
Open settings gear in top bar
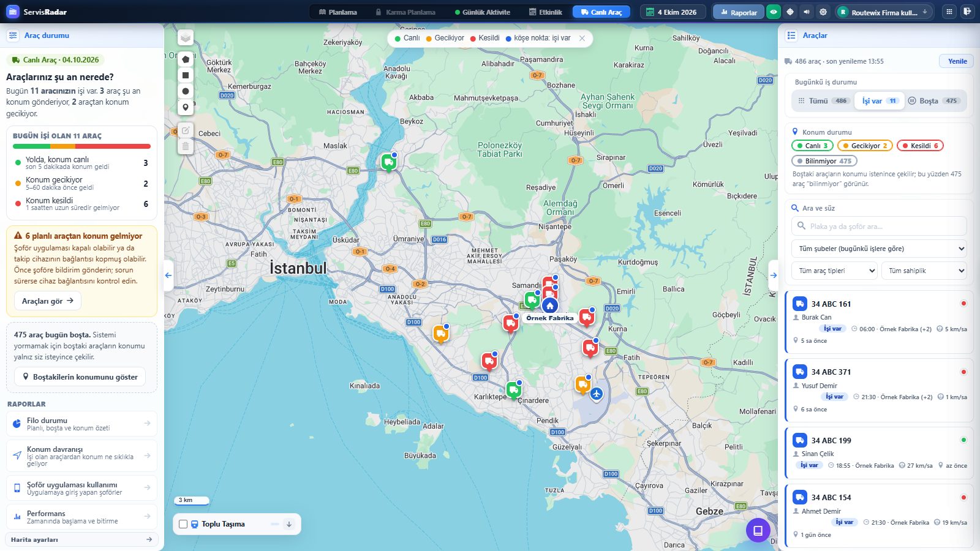[823, 12]
